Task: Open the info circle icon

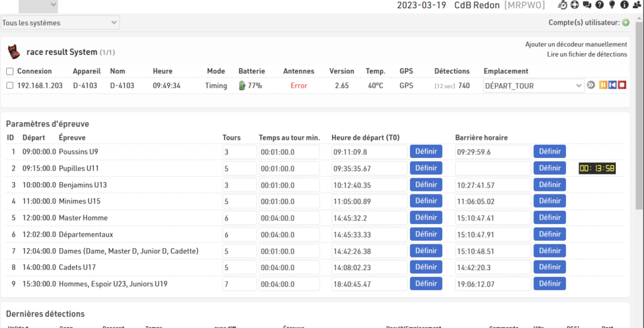Action: [625, 5]
